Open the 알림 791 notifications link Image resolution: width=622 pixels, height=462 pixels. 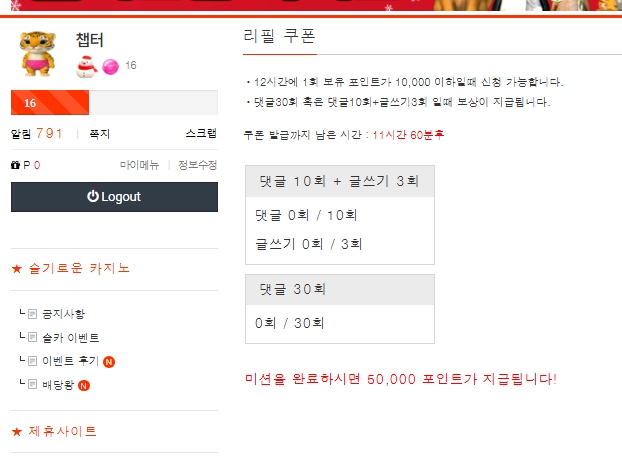[37, 133]
